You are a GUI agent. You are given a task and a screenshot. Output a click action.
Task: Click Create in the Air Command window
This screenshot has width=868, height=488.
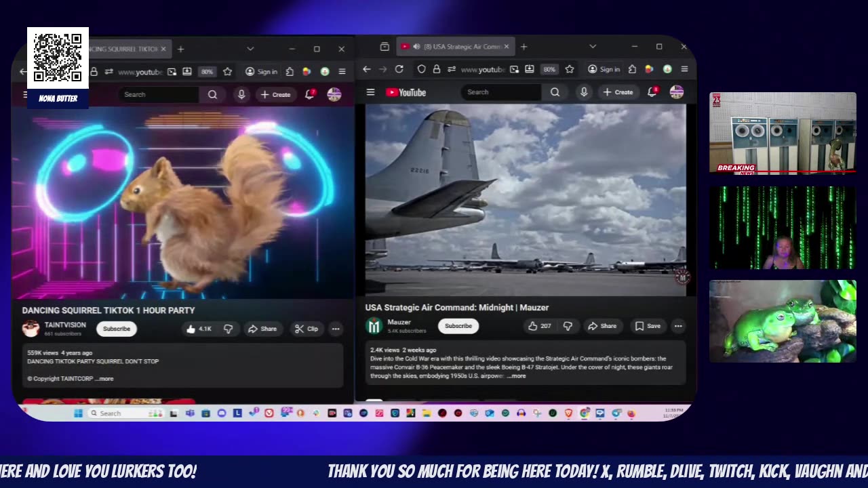coord(617,92)
